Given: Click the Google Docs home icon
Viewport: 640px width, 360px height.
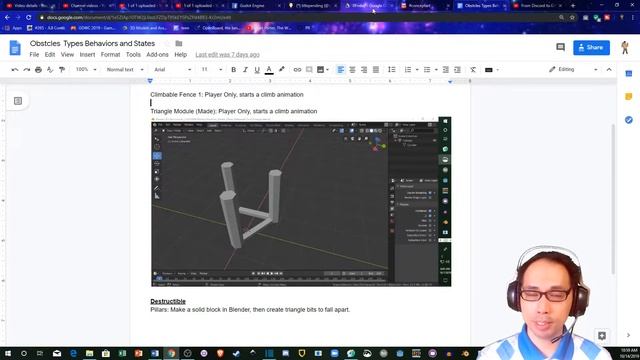Looking at the screenshot, I should pyautogui.click(x=15, y=48).
